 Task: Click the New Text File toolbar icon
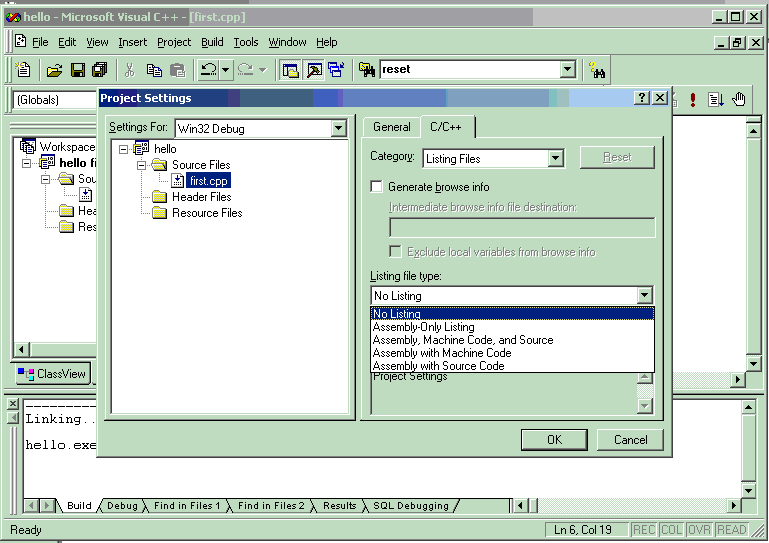pos(23,70)
